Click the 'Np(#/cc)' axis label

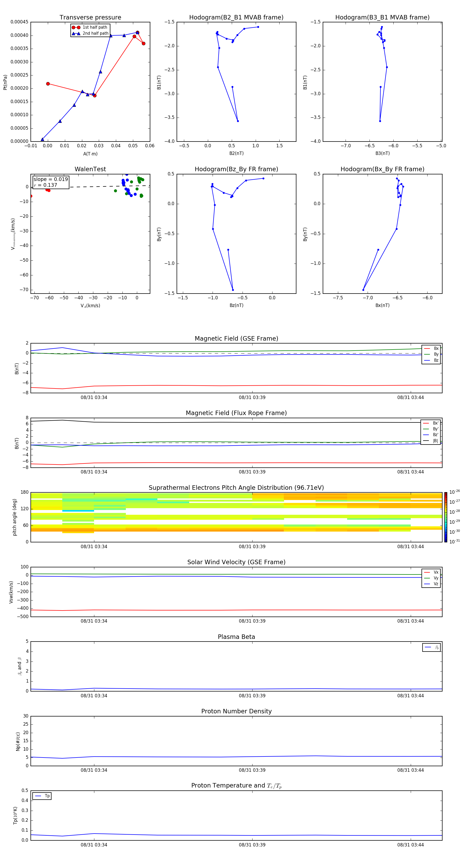18,741
